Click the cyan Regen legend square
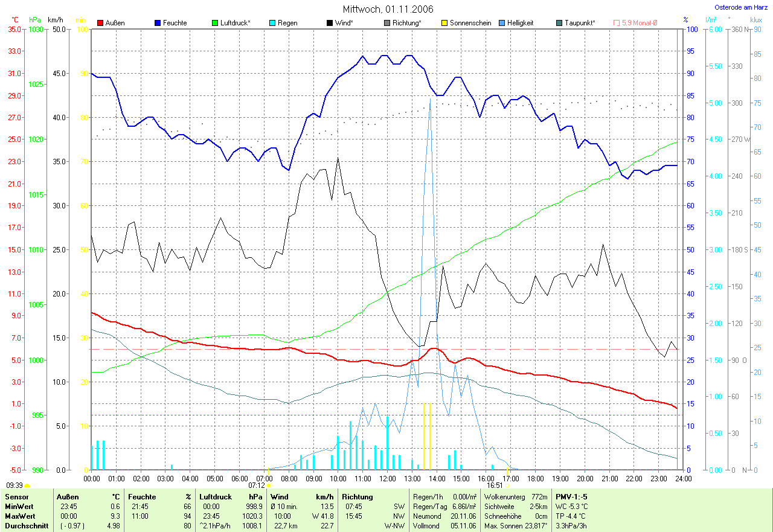The height and width of the screenshot is (532, 773). [272, 23]
